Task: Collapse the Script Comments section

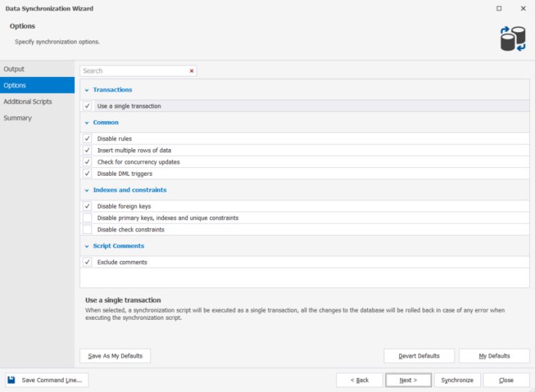Action: (86, 246)
